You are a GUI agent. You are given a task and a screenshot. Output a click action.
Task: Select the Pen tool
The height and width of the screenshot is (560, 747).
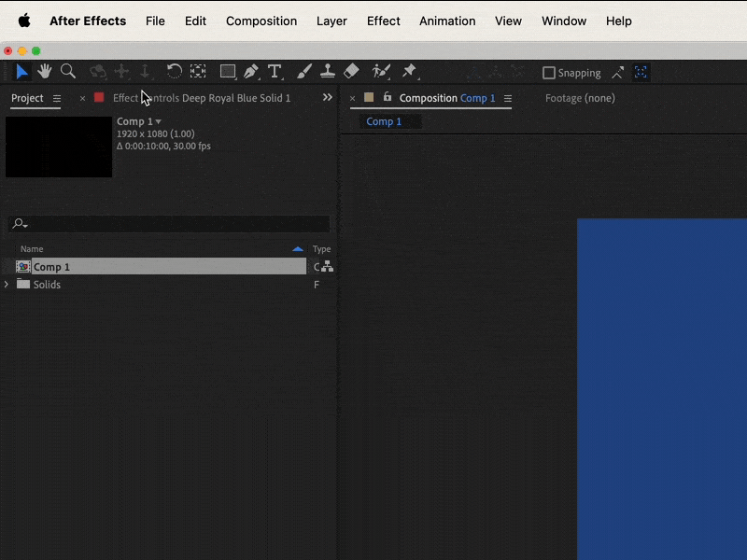click(x=251, y=72)
